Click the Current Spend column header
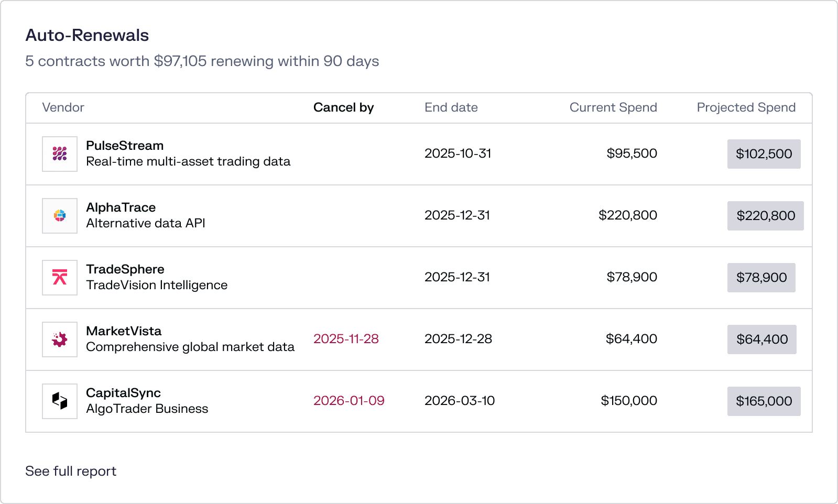 (x=613, y=107)
